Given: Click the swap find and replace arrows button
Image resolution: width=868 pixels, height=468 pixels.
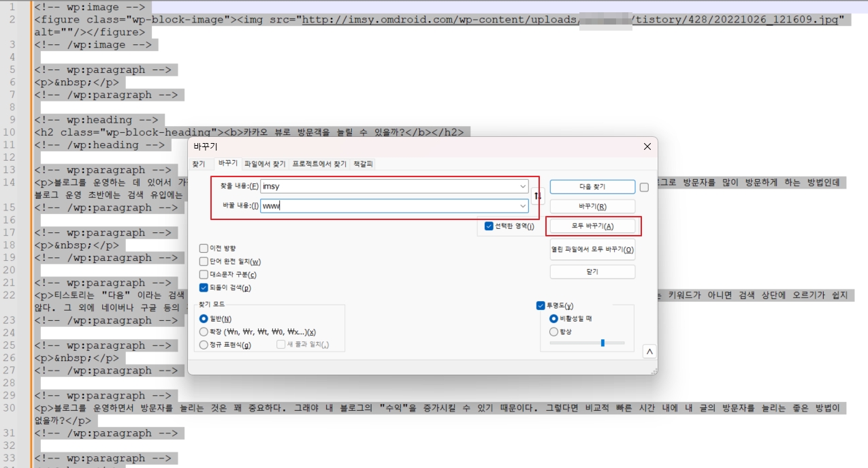Looking at the screenshot, I should click(x=538, y=196).
